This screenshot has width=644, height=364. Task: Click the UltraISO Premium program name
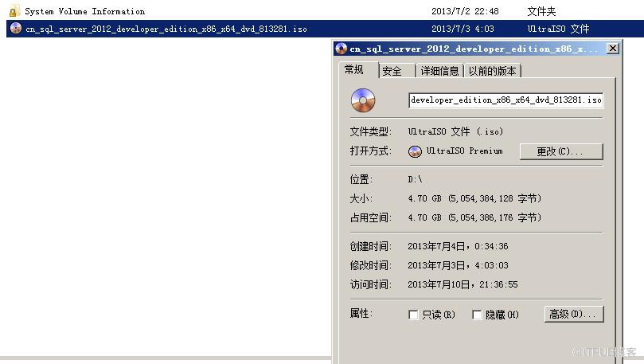click(x=464, y=151)
